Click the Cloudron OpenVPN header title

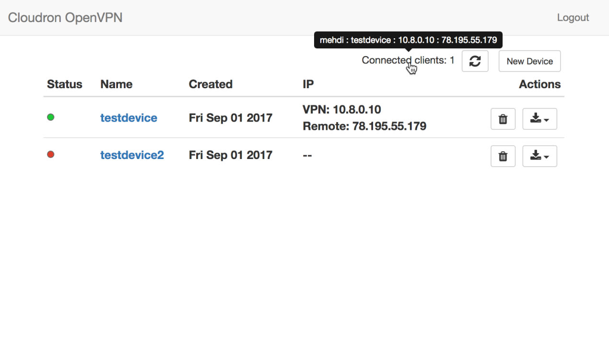65,17
